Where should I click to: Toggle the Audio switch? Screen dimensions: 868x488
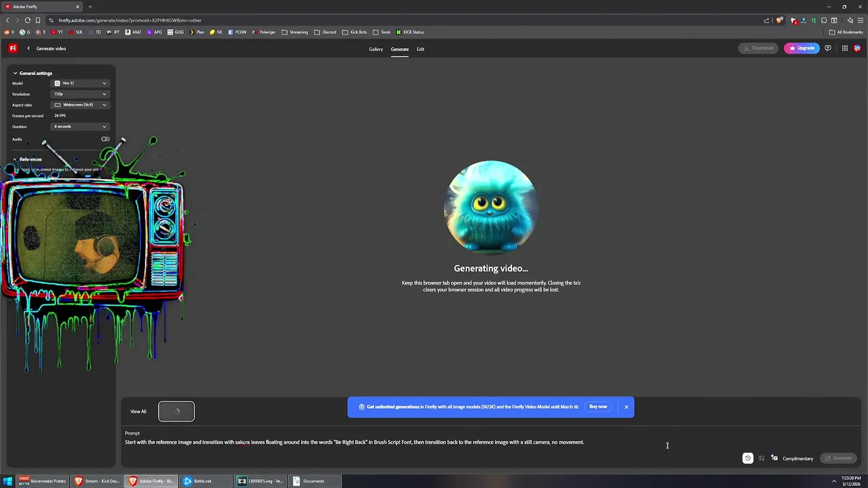(105, 139)
